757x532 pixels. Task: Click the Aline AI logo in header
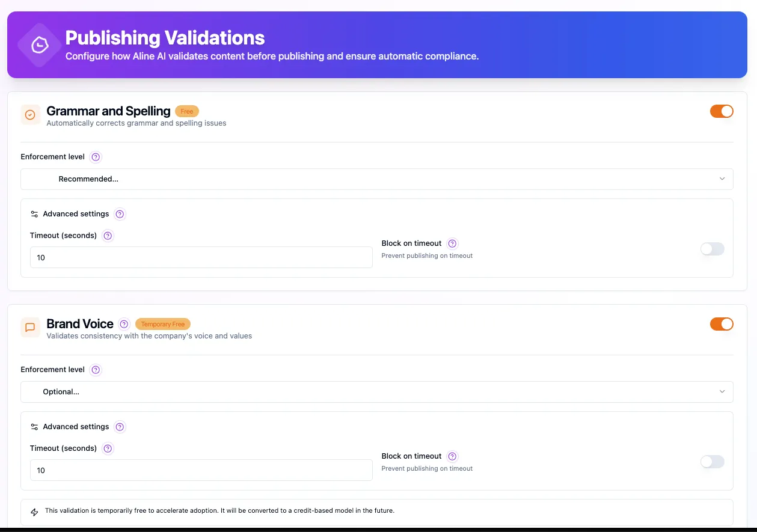[40, 45]
